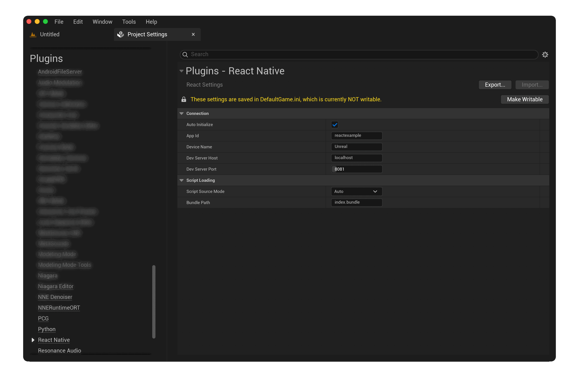The width and height of the screenshot is (579, 392).
Task: Toggle the Auto Initialize checkbox
Action: coord(335,124)
